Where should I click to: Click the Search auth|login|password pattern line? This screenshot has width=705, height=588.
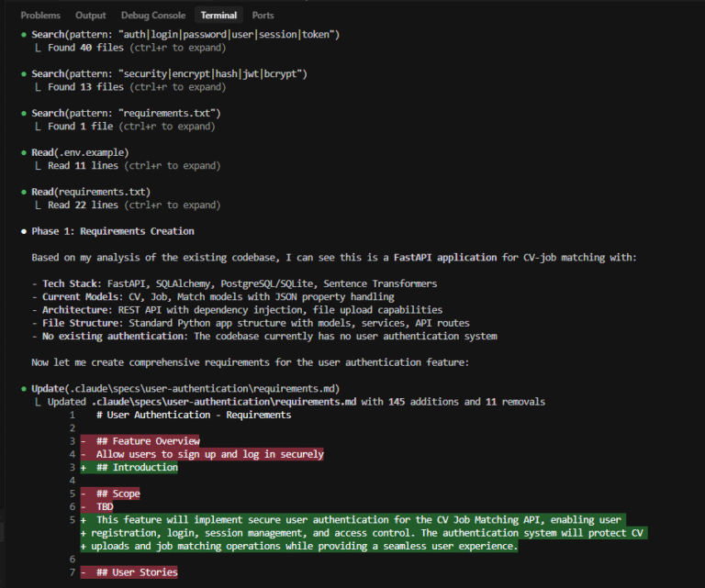(x=185, y=35)
